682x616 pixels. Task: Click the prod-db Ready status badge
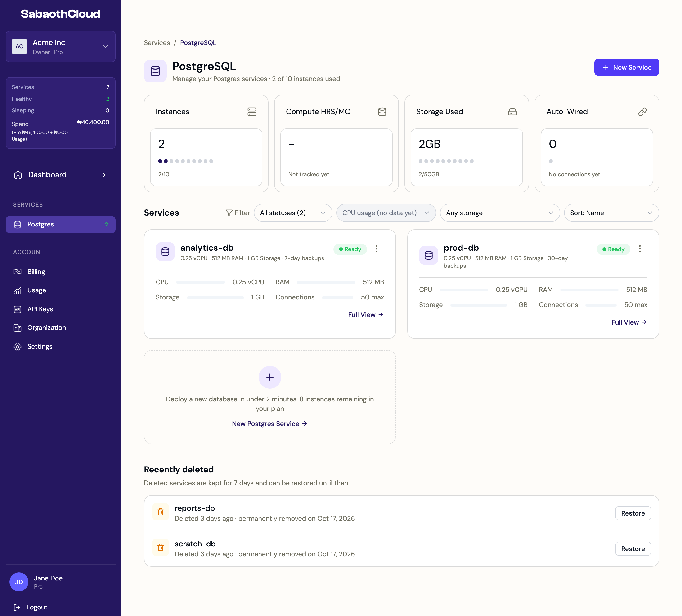click(613, 249)
